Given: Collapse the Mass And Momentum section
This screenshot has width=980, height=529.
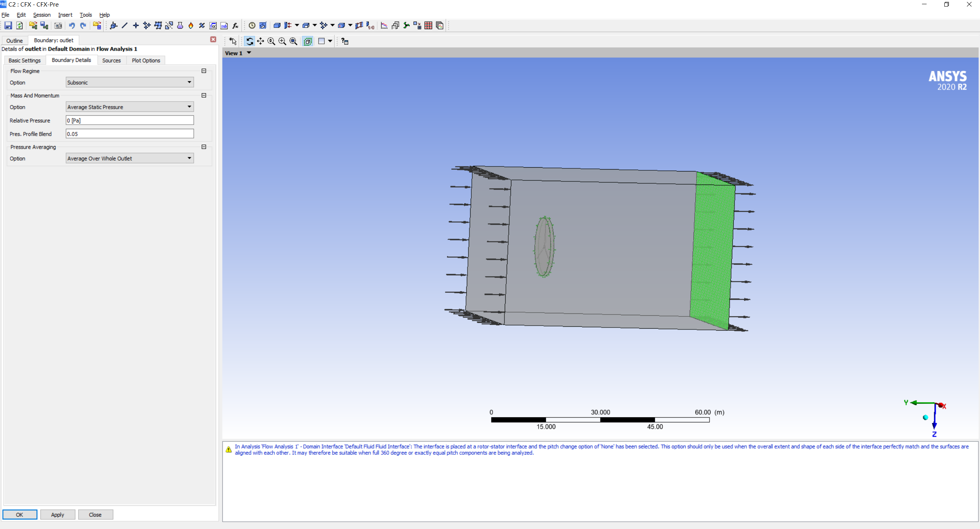Looking at the screenshot, I should (x=204, y=95).
